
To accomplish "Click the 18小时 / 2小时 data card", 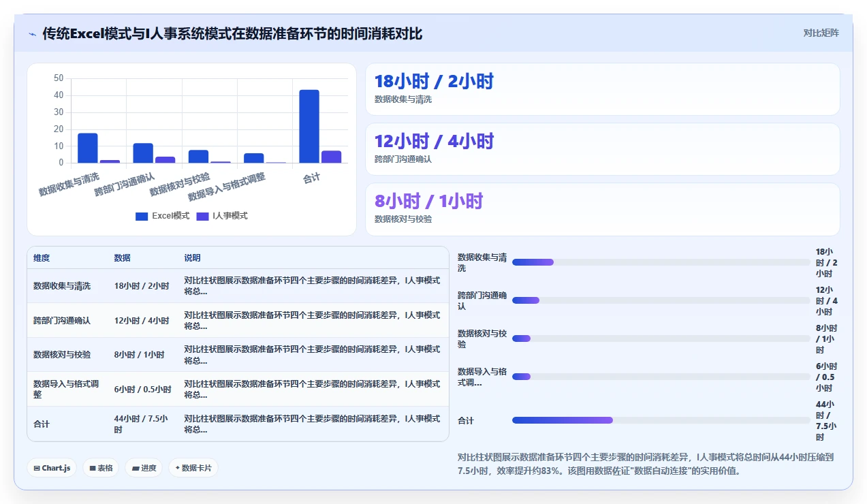I will (602, 89).
